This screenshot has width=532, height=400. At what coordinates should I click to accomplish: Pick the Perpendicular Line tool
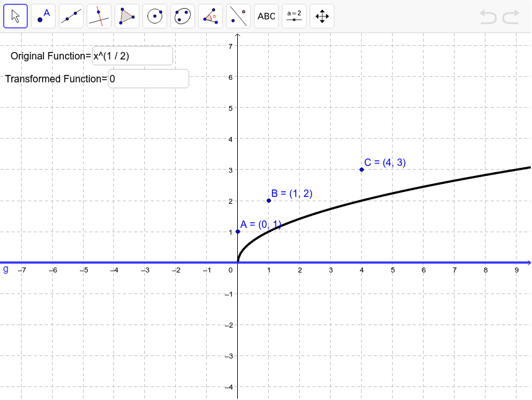point(99,16)
